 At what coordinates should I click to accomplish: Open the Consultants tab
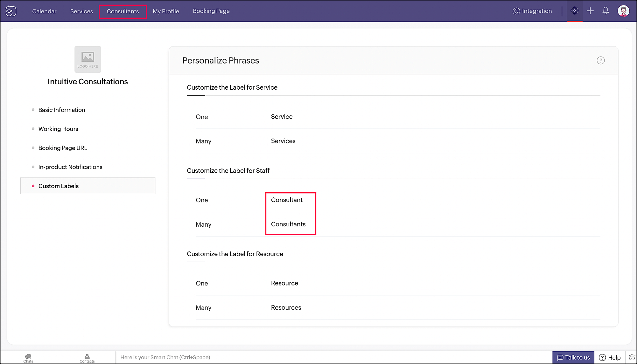point(123,11)
